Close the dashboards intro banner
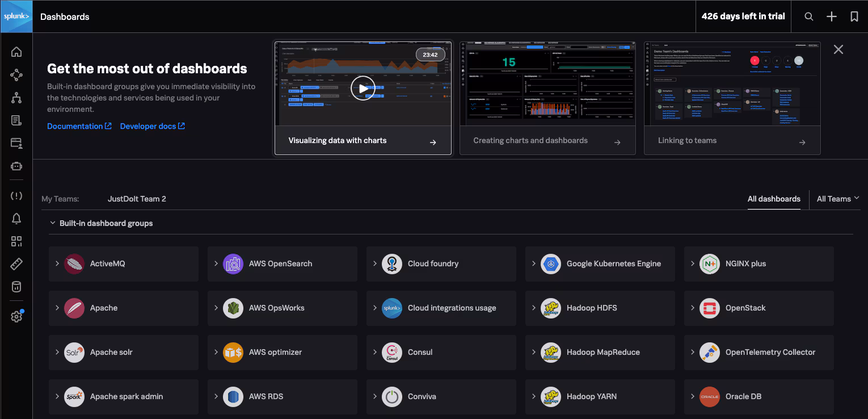868x419 pixels. (x=838, y=49)
